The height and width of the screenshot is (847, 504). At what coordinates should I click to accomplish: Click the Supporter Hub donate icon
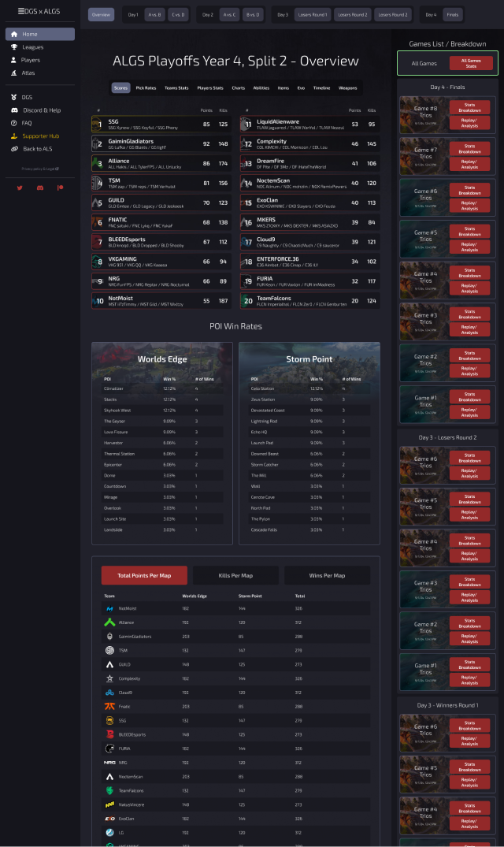pos(14,136)
